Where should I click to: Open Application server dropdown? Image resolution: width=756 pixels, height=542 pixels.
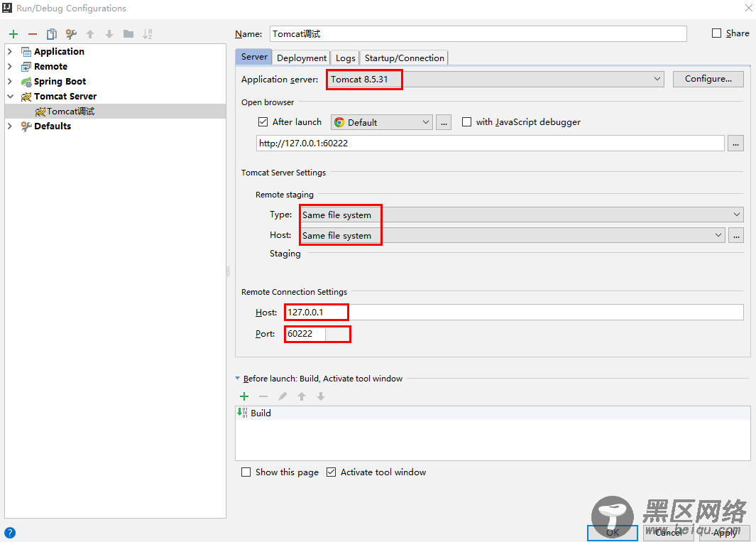click(x=495, y=79)
